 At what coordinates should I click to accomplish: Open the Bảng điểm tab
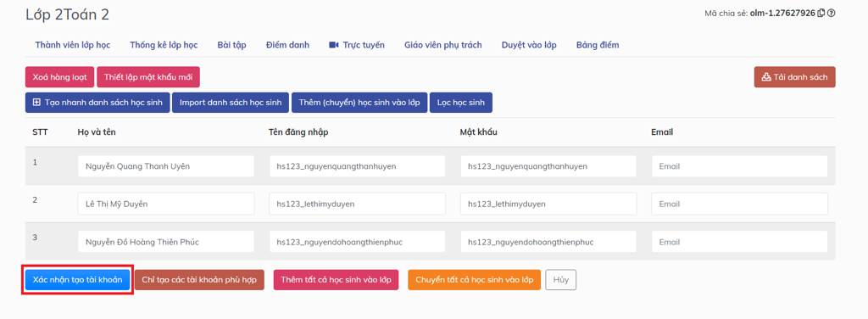pos(598,45)
